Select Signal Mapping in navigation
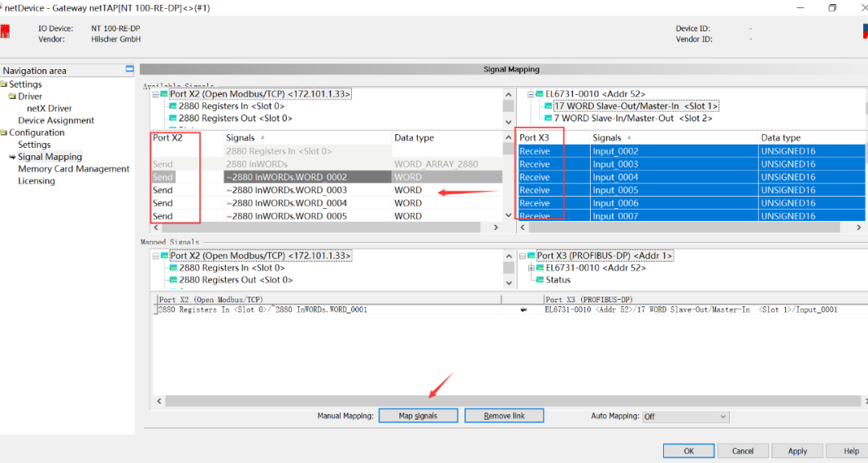 [50, 157]
